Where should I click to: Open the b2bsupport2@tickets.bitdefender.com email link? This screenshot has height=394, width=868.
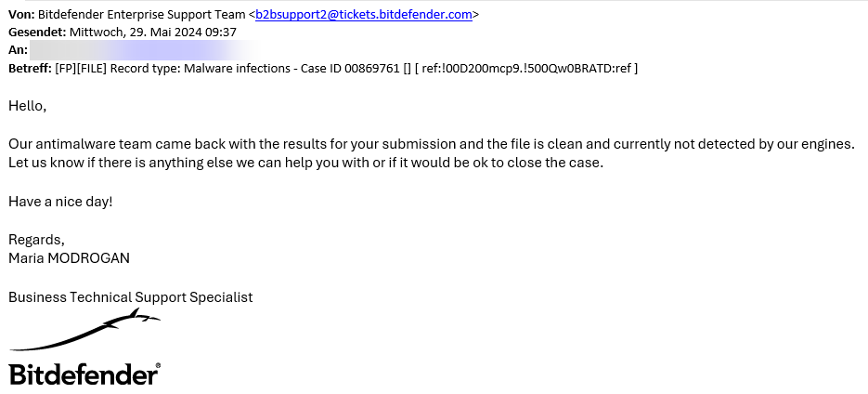click(x=364, y=15)
